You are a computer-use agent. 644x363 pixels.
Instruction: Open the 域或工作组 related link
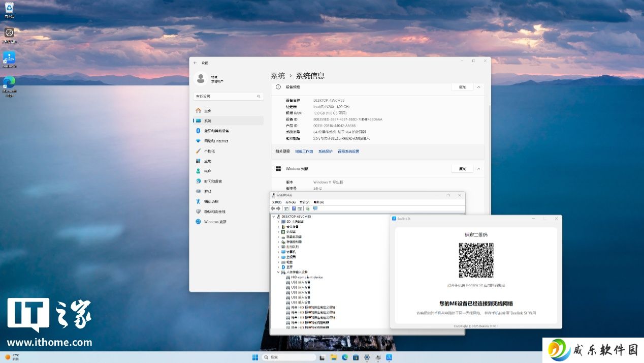tap(304, 151)
